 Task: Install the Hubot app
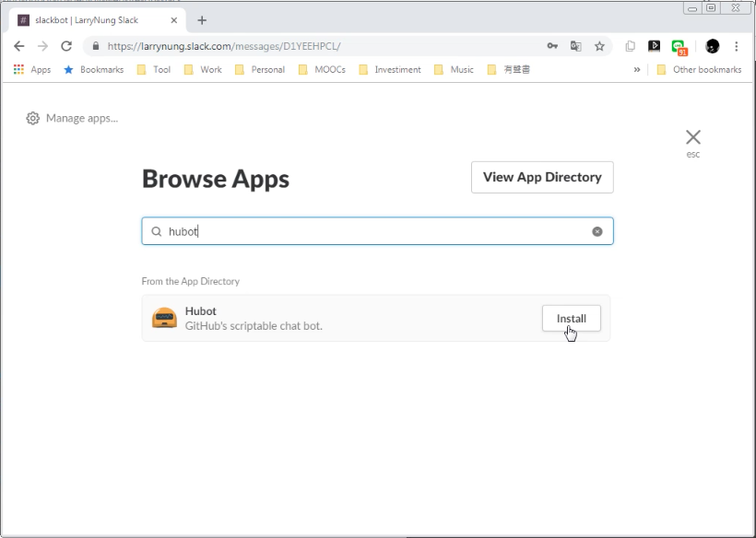[572, 319]
